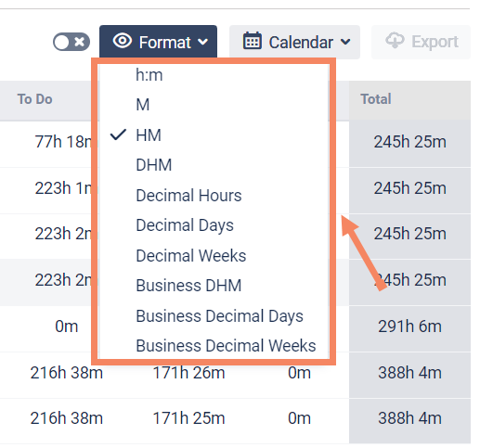Select Business Decimal Days option
Screen dimensions: 480x448
pyautogui.click(x=219, y=316)
